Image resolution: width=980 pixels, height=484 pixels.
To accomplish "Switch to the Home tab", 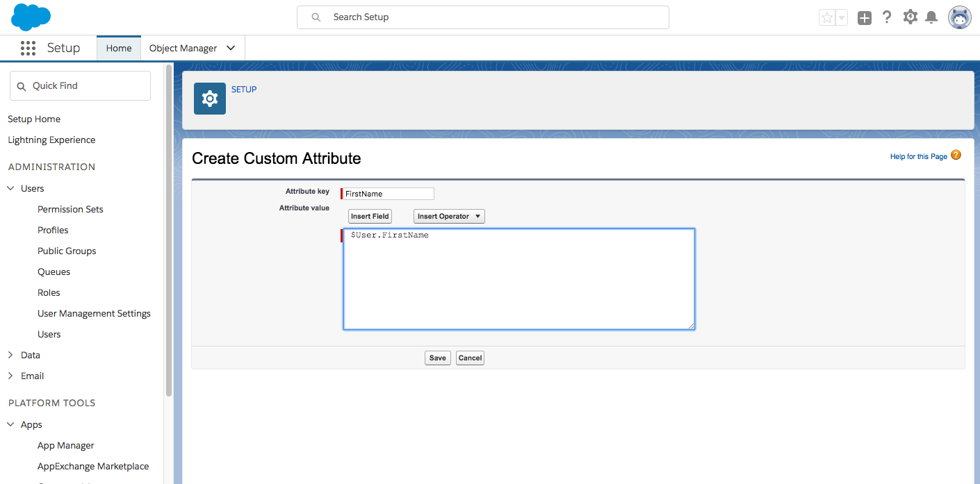I will tap(119, 48).
